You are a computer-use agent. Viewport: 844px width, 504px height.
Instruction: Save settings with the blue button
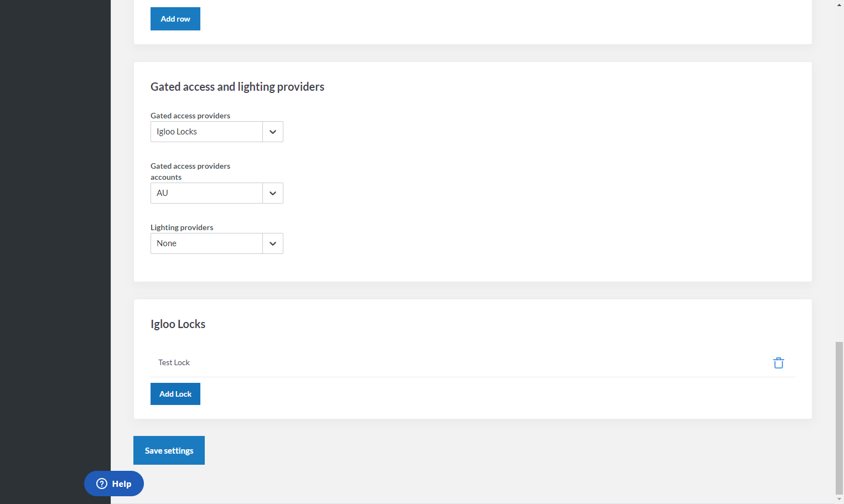click(169, 450)
